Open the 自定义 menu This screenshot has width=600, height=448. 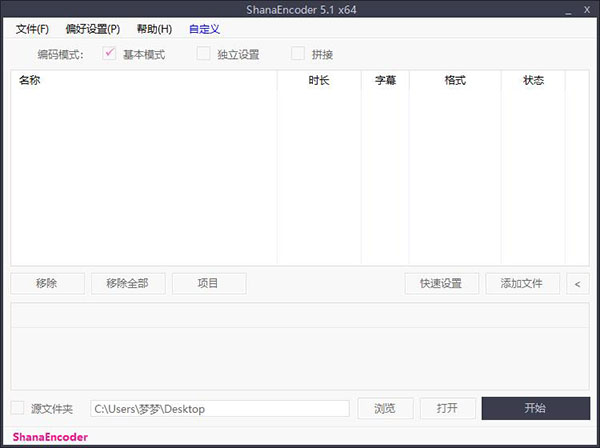[204, 29]
